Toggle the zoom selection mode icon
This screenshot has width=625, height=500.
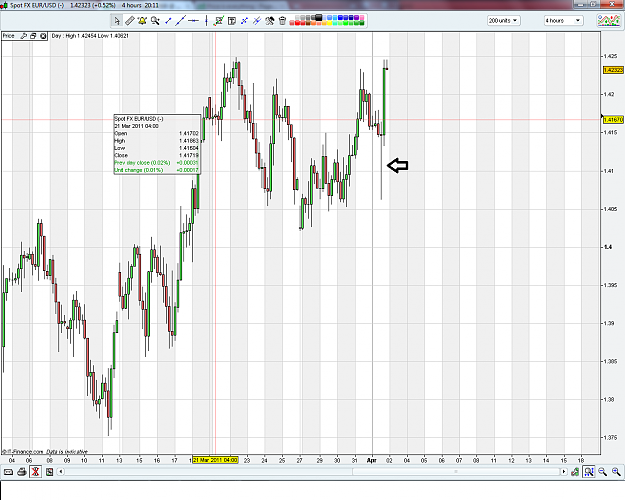(x=589, y=472)
